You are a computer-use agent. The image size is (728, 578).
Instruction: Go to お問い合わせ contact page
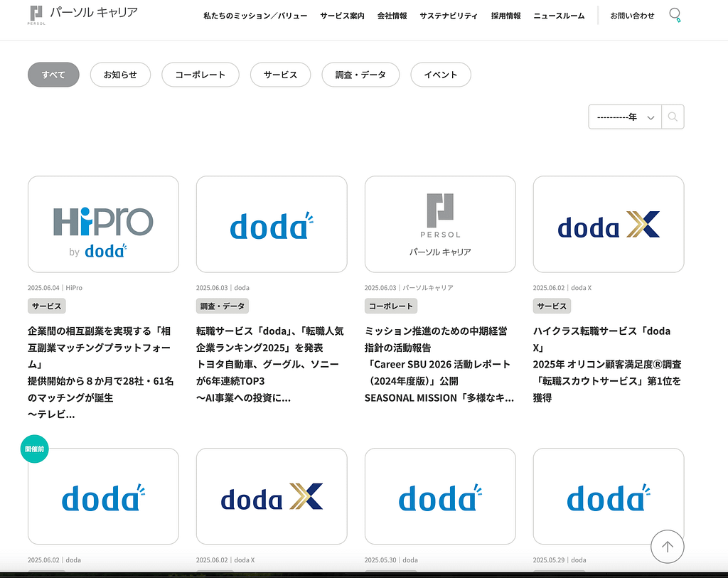(632, 16)
